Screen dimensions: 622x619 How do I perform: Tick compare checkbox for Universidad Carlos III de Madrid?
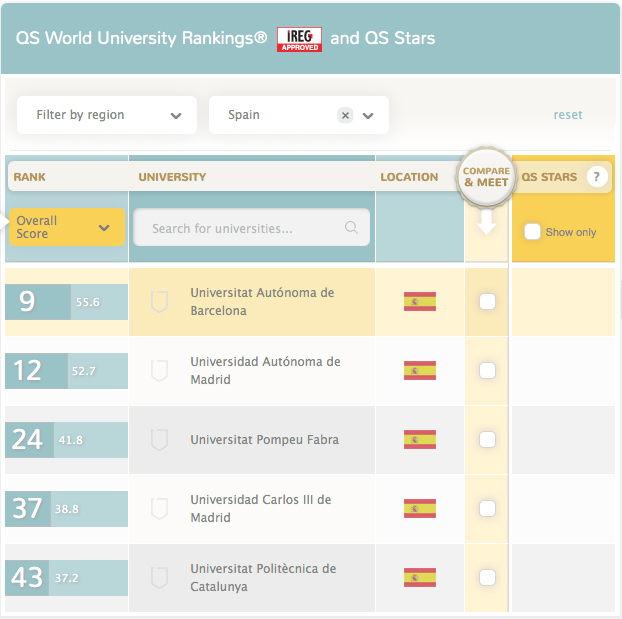pyautogui.click(x=487, y=509)
